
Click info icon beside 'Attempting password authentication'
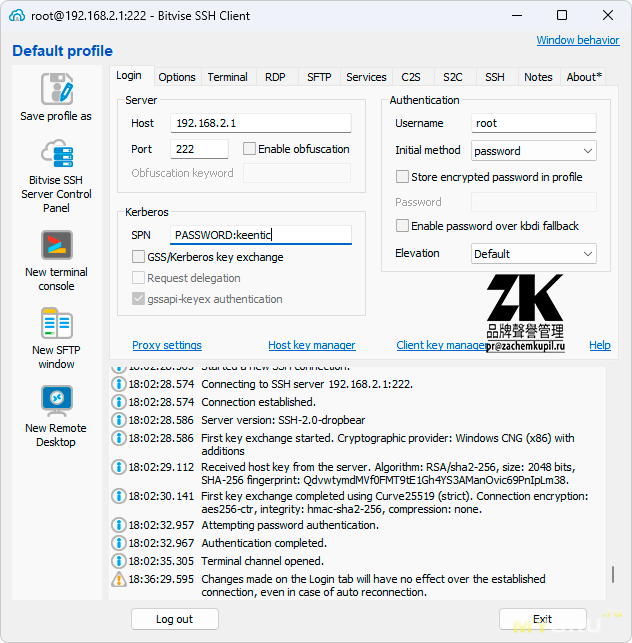tap(119, 525)
